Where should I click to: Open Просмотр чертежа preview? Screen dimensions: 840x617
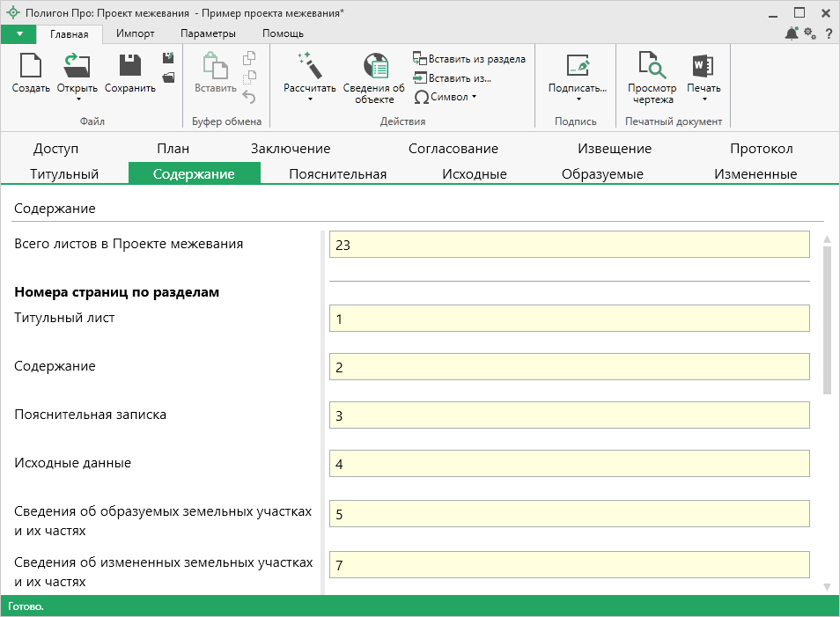(x=652, y=67)
